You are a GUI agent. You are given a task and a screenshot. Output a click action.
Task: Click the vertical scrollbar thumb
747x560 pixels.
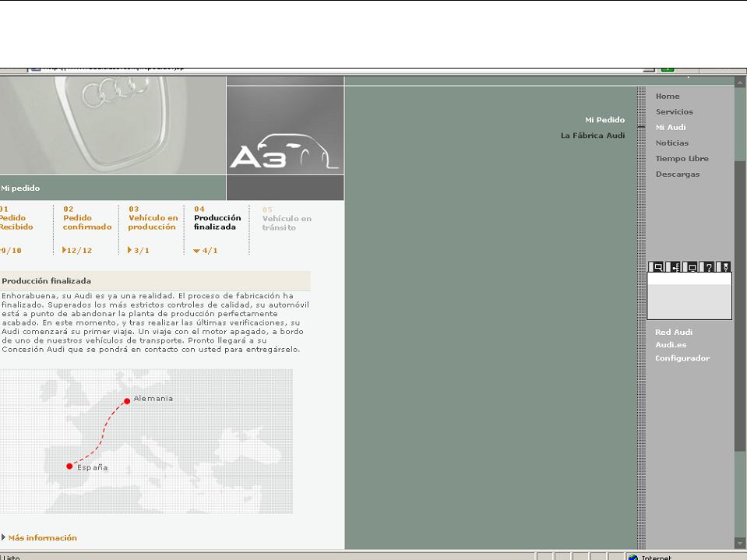coord(740,306)
